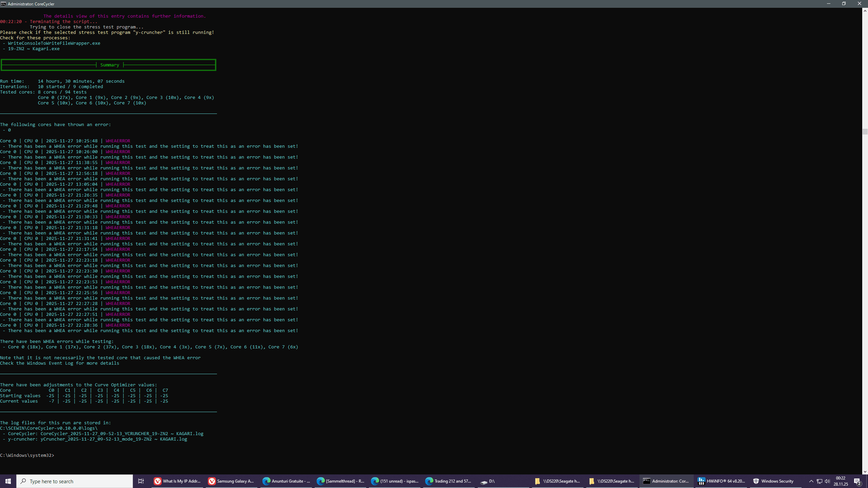This screenshot has height=488, width=868.
Task: Open the first \\DS220\Seagate folder window
Action: tap(557, 481)
